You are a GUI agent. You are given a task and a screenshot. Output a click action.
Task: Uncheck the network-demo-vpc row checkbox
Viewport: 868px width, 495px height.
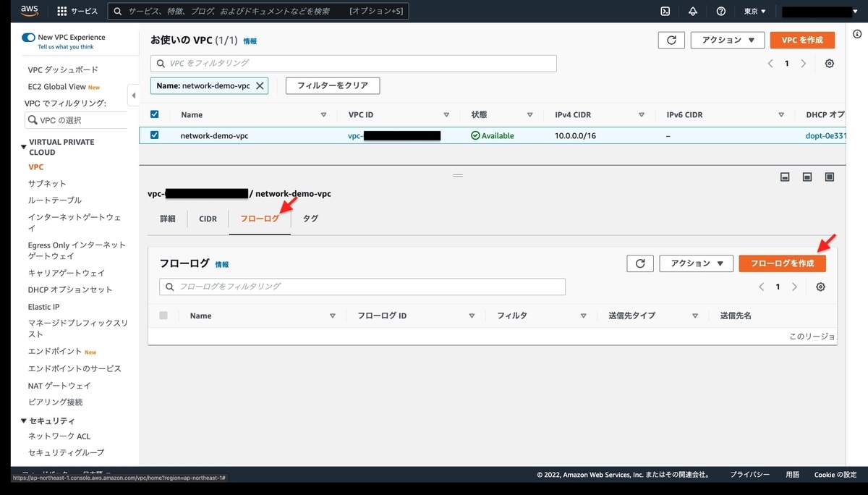155,135
